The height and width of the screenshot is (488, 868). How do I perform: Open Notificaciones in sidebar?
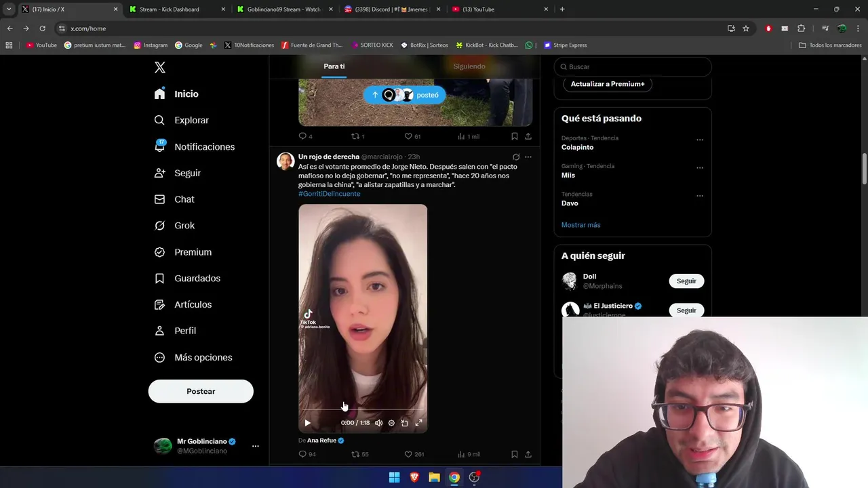click(194, 146)
